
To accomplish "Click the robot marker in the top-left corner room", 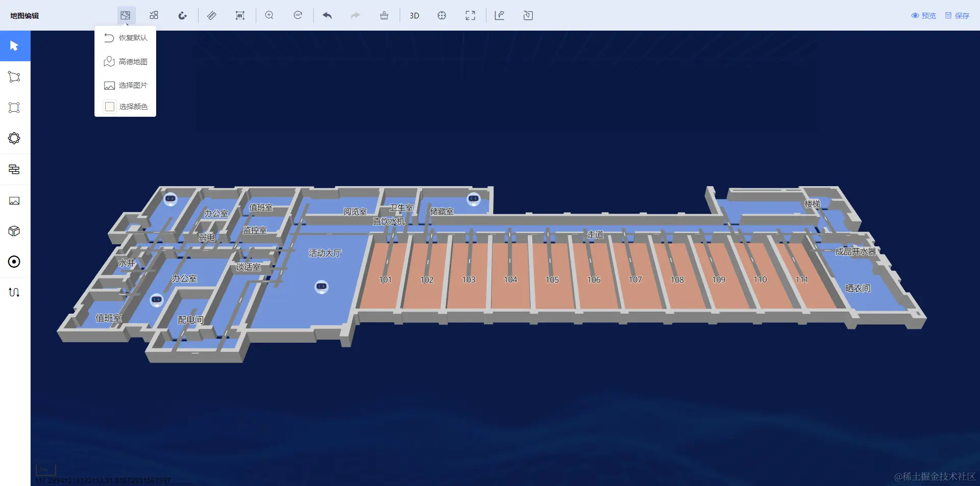I will (170, 198).
